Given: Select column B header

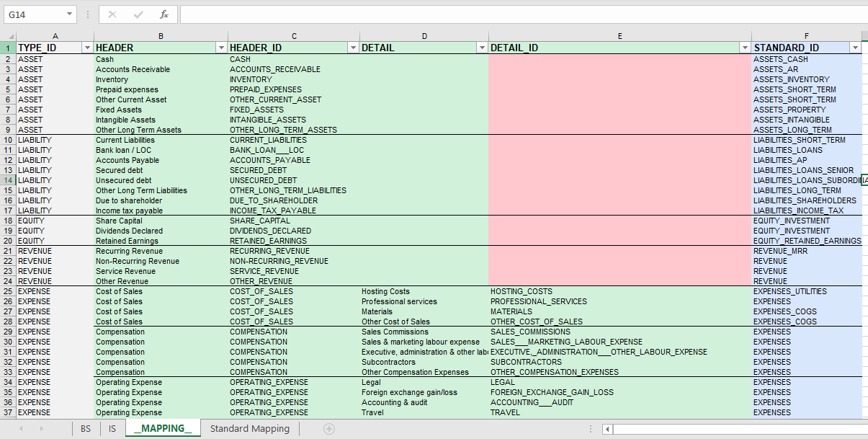Looking at the screenshot, I should click(161, 36).
